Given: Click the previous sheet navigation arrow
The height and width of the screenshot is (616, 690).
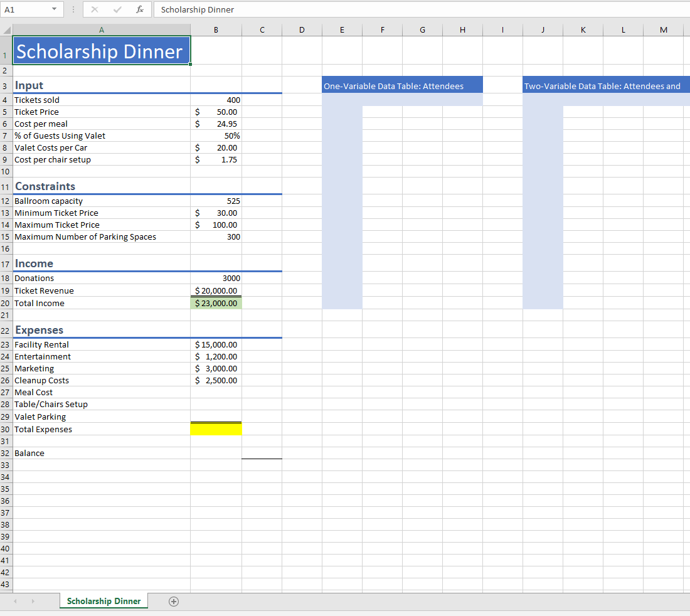Looking at the screenshot, I should tap(16, 601).
